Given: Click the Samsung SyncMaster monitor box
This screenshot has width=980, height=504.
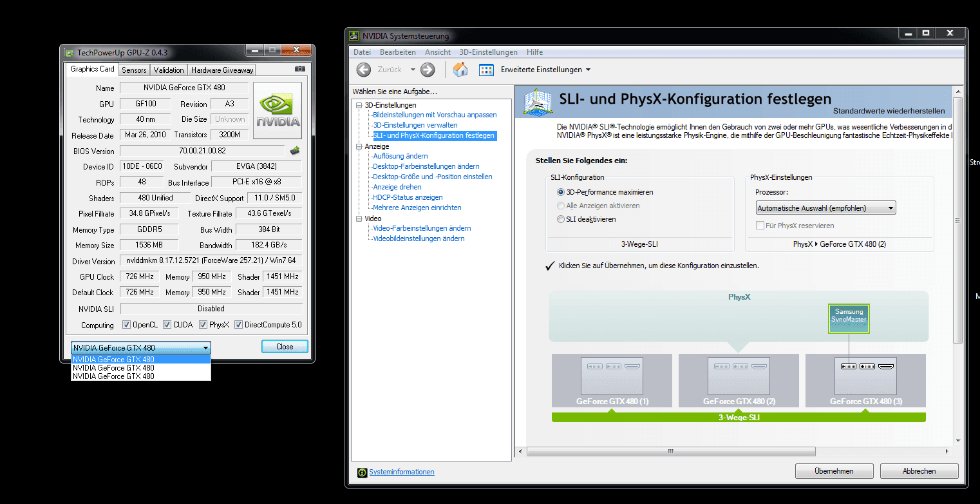Looking at the screenshot, I should coord(849,318).
